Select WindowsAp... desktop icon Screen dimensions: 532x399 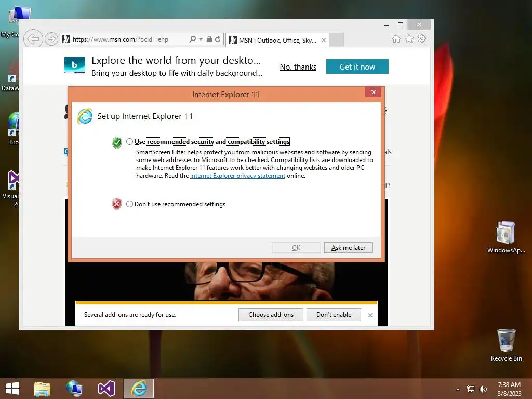pos(506,237)
